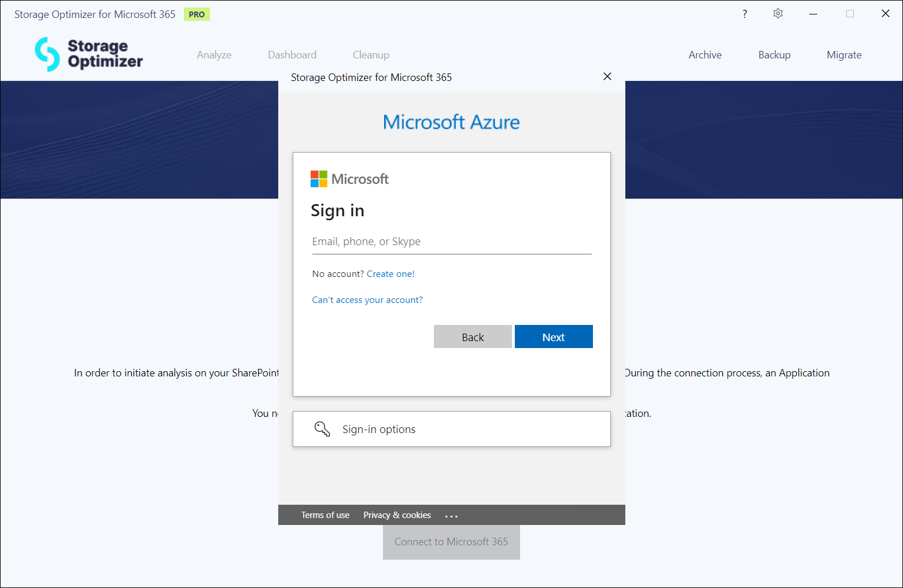Navigate to the Migrate section
The width and height of the screenshot is (903, 588).
(844, 55)
